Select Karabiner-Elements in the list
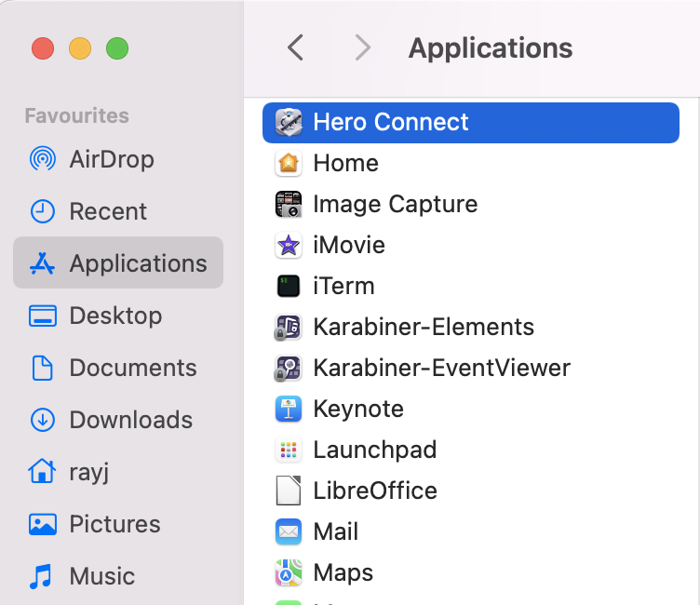The height and width of the screenshot is (605, 700). pyautogui.click(x=471, y=328)
